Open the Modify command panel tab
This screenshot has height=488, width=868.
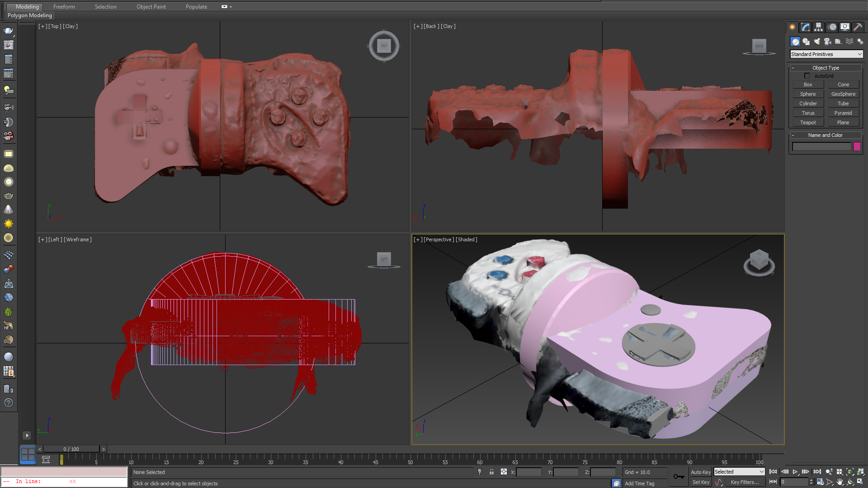tap(805, 27)
